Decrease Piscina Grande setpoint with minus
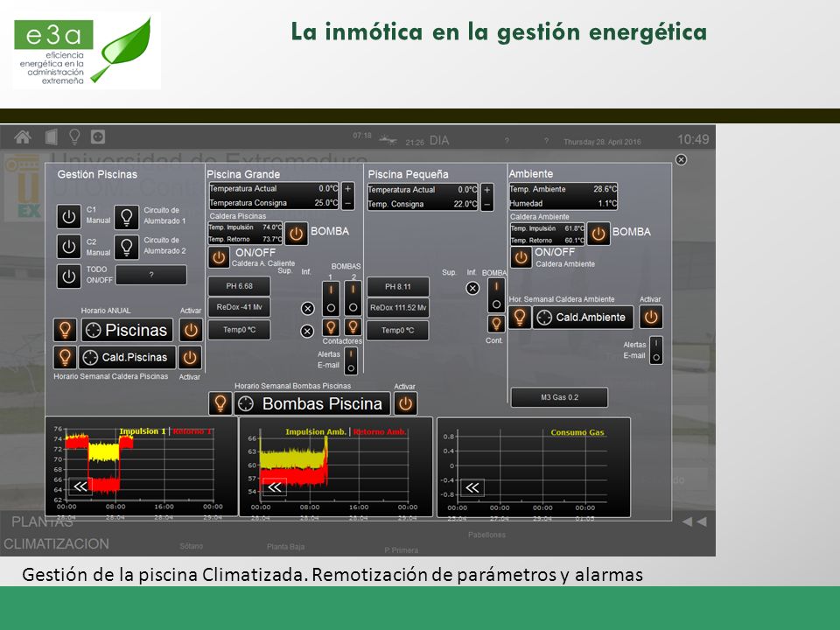This screenshot has width=840, height=630. (x=347, y=203)
